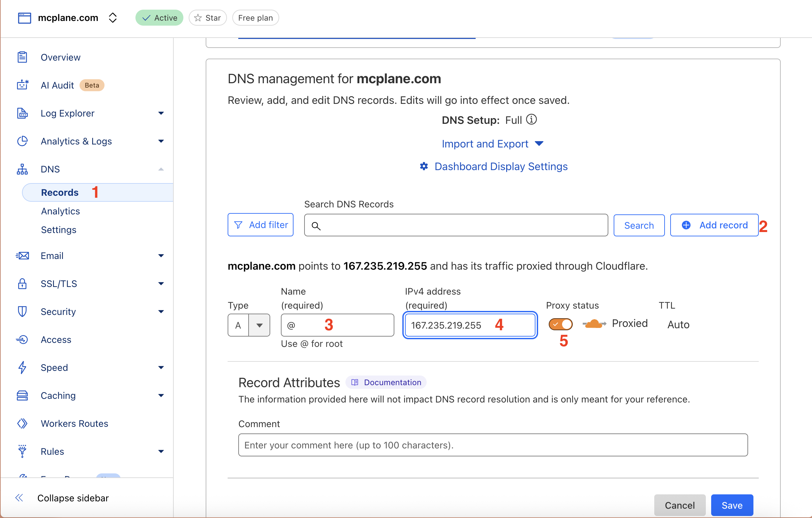Expand the Speed menu arrow
812x518 pixels.
161,368
